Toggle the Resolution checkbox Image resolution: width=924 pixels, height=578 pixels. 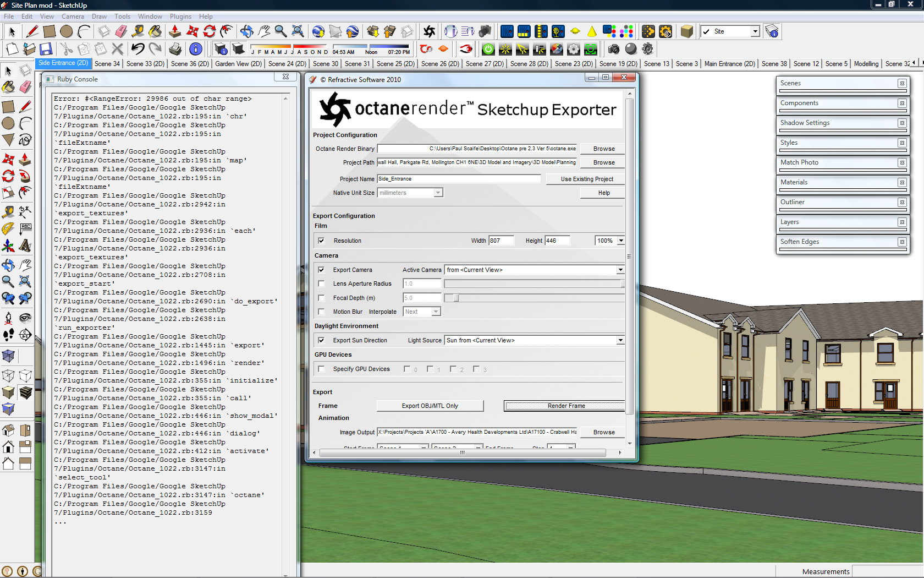pyautogui.click(x=322, y=241)
